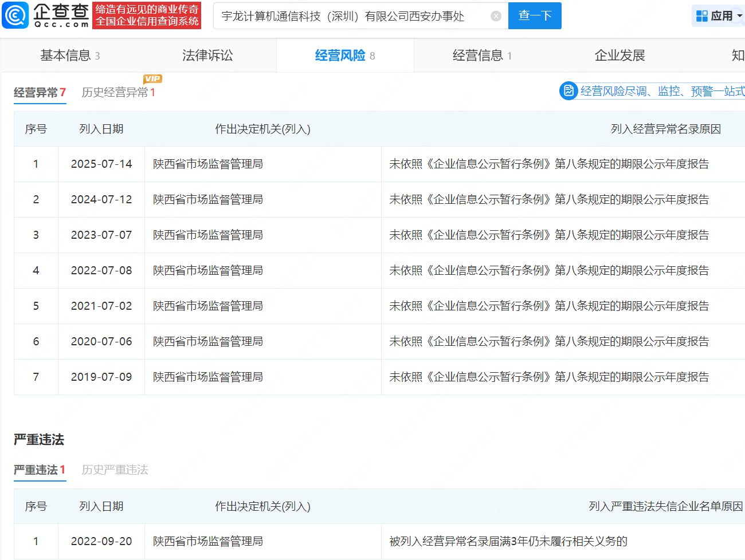The width and height of the screenshot is (745, 560).
Task: Click the 严重违法 section heading
Action: pos(39,440)
